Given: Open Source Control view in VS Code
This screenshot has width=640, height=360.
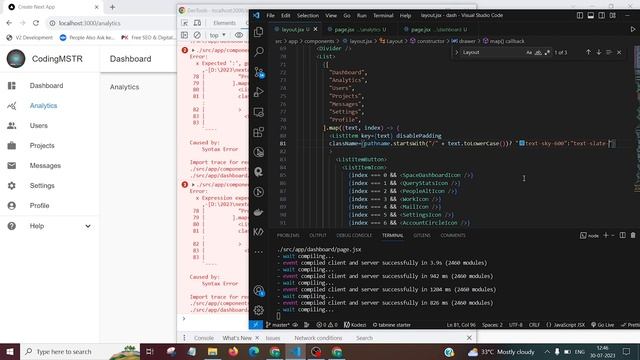Looking at the screenshot, I should [259, 72].
